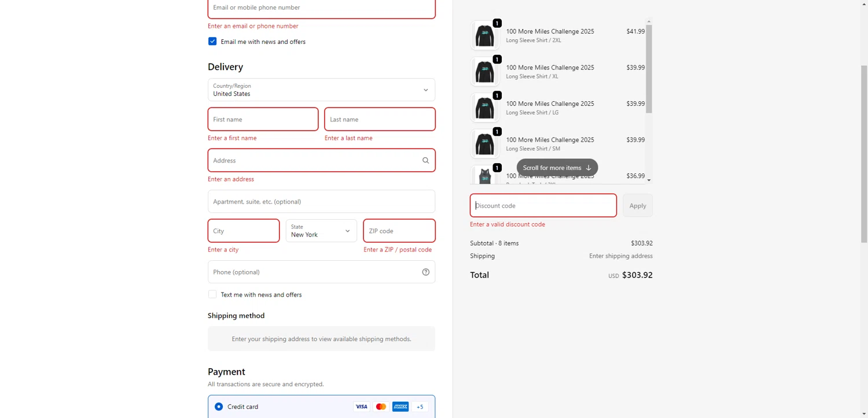Image resolution: width=868 pixels, height=418 pixels.
Task: Focus the Discount code input field
Action: tap(543, 206)
